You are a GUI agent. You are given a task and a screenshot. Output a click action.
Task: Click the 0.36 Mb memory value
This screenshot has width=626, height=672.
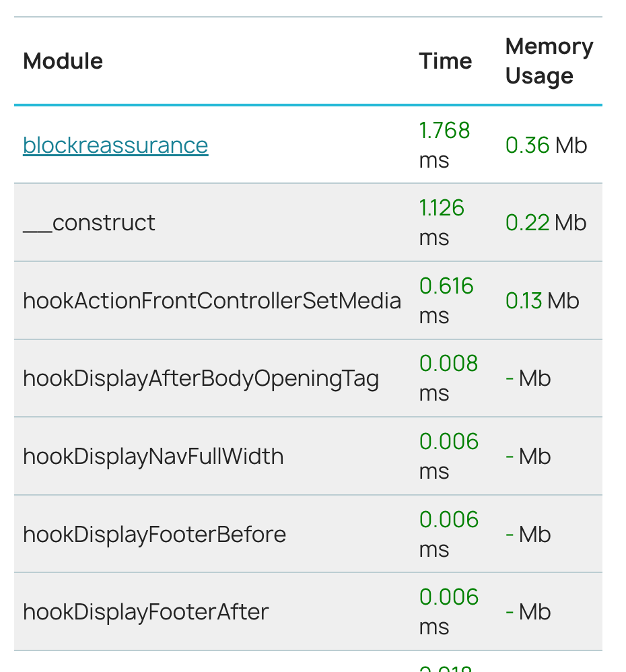coord(546,145)
